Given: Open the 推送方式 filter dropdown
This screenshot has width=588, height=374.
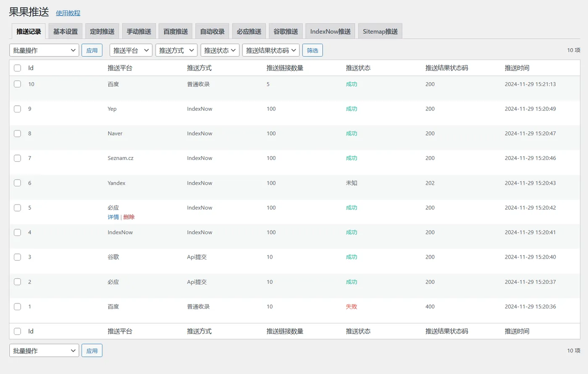Looking at the screenshot, I should (176, 50).
